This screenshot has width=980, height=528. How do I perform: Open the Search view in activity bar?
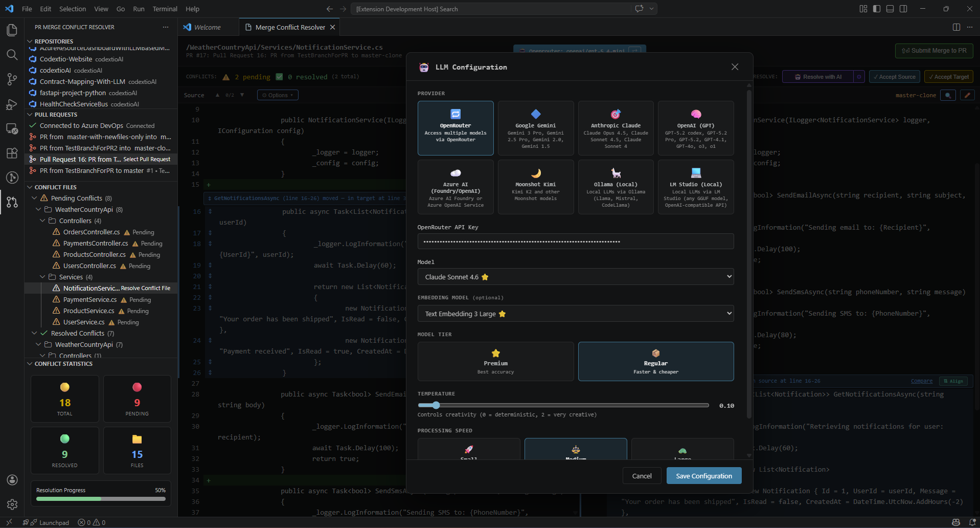(12, 54)
